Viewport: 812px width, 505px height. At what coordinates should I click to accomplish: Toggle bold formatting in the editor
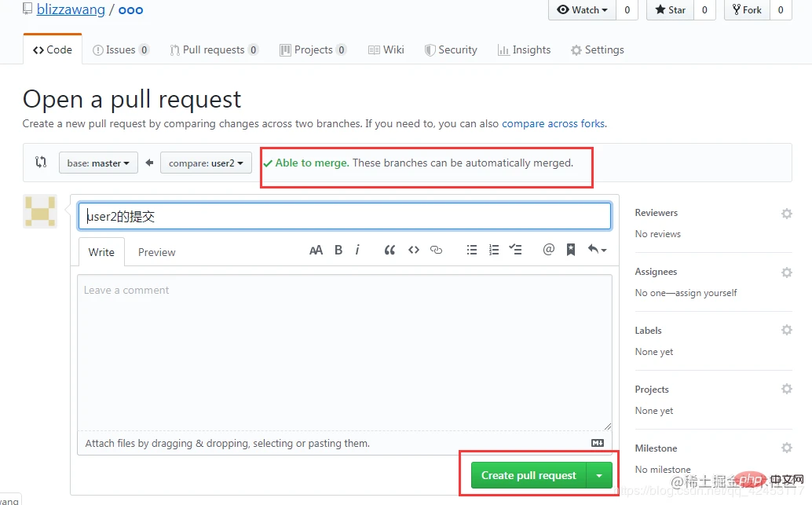(x=338, y=250)
